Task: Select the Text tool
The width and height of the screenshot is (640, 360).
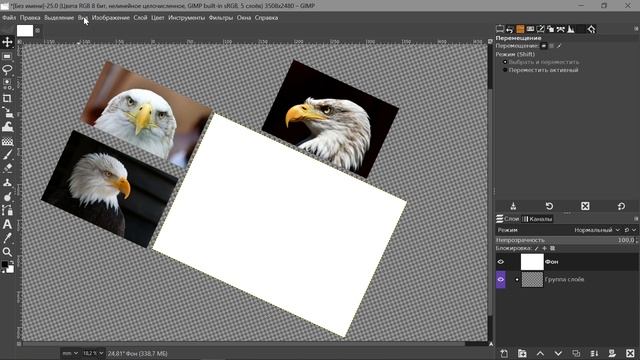Action: coord(7,224)
